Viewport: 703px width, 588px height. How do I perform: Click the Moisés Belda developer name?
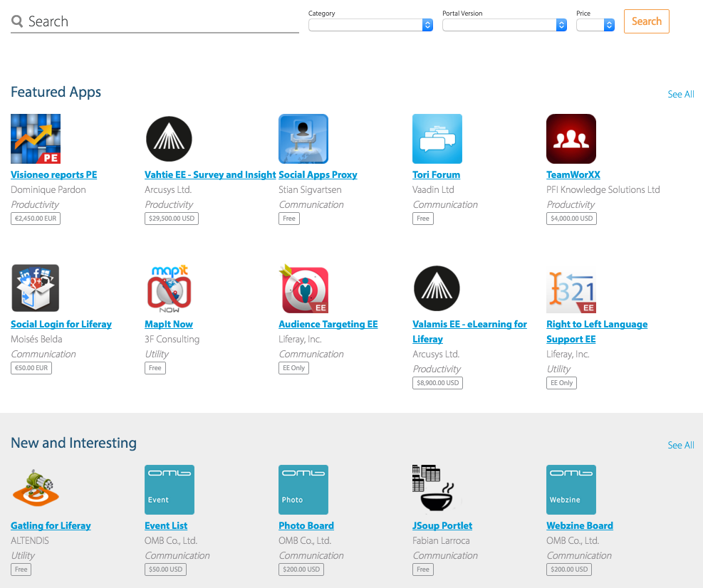tap(36, 339)
